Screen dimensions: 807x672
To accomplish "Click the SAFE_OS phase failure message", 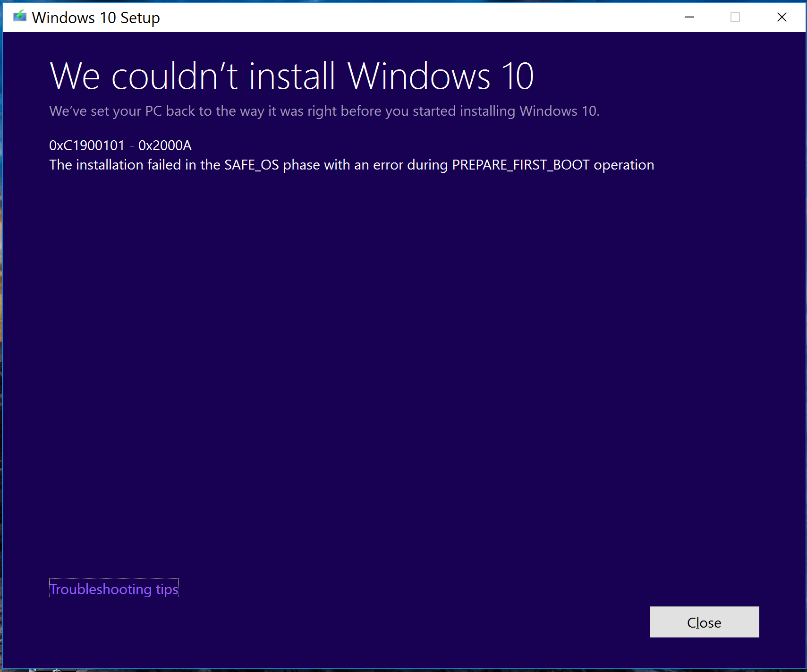I will [x=352, y=165].
